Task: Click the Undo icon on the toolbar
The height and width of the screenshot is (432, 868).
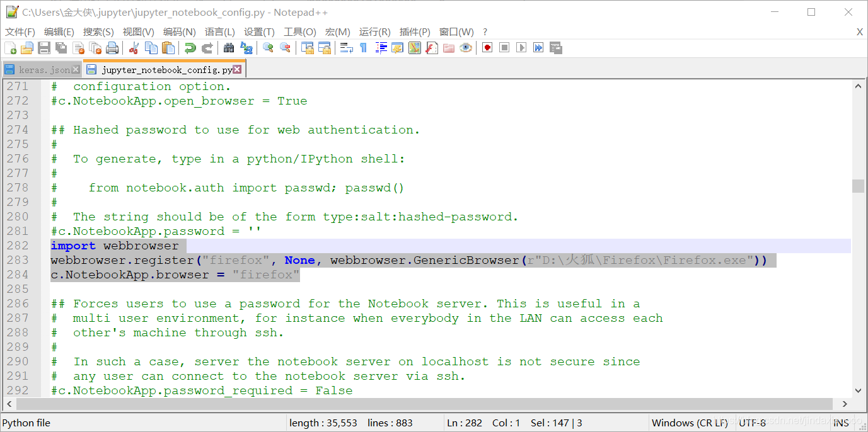Action: click(189, 47)
